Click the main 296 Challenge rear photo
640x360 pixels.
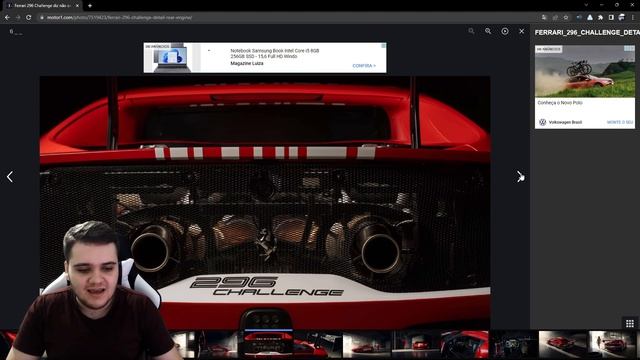[x=265, y=202]
